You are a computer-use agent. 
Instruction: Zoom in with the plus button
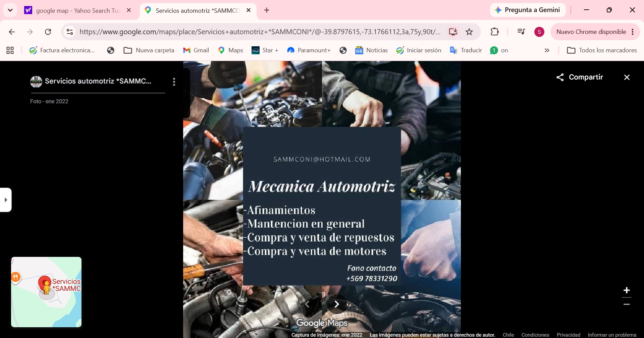point(627,290)
